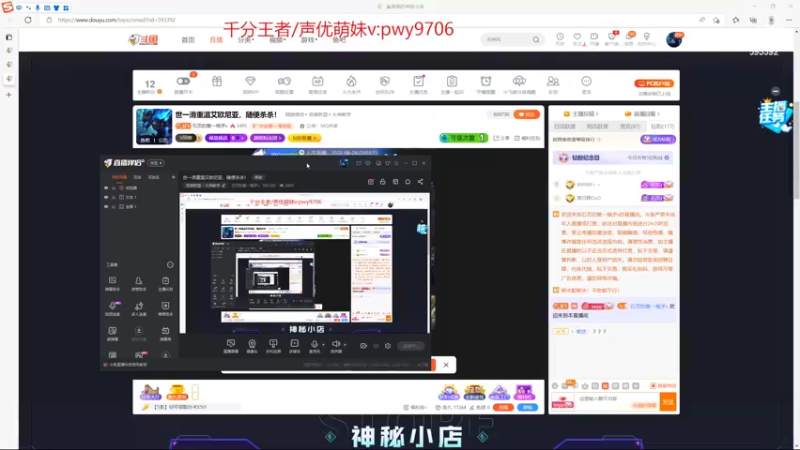
Task: Open the shield icon in streamer toolbar
Action: [x=385, y=82]
